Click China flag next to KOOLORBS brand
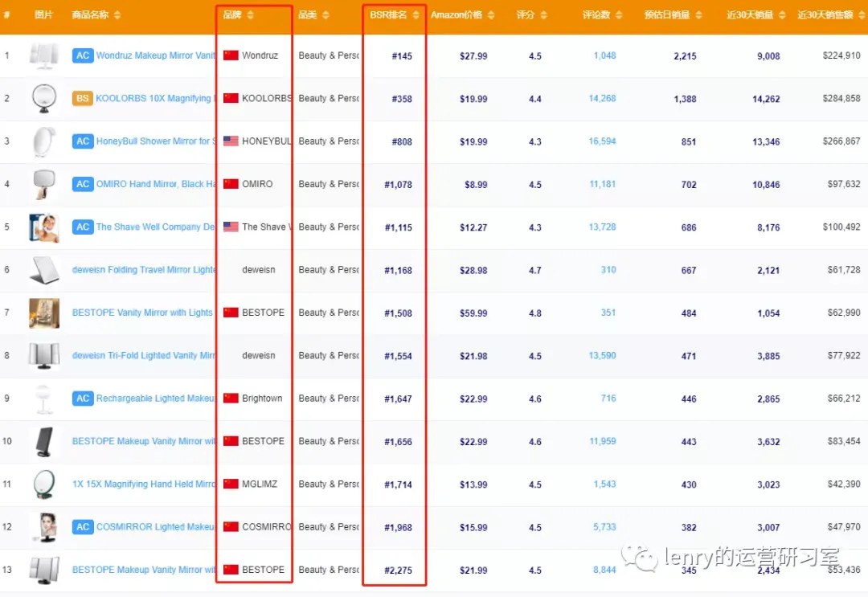The height and width of the screenshot is (597, 868). [231, 99]
